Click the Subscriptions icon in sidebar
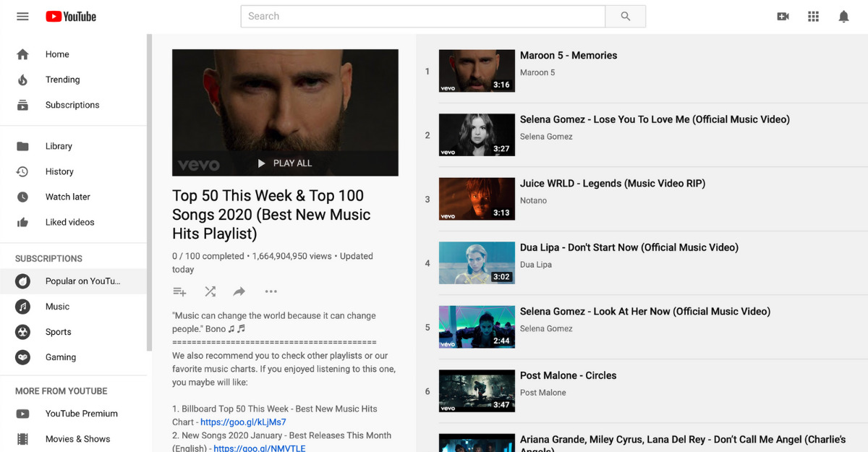The height and width of the screenshot is (452, 868). (22, 105)
